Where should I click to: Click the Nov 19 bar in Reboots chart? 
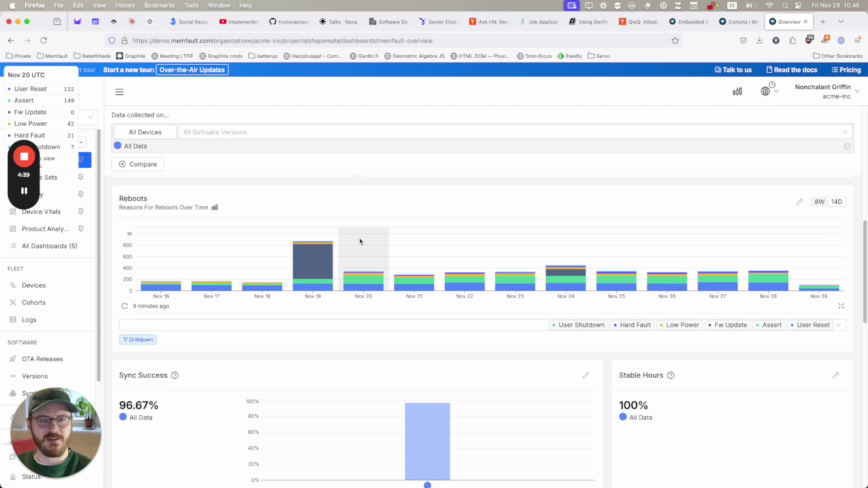pyautogui.click(x=313, y=264)
